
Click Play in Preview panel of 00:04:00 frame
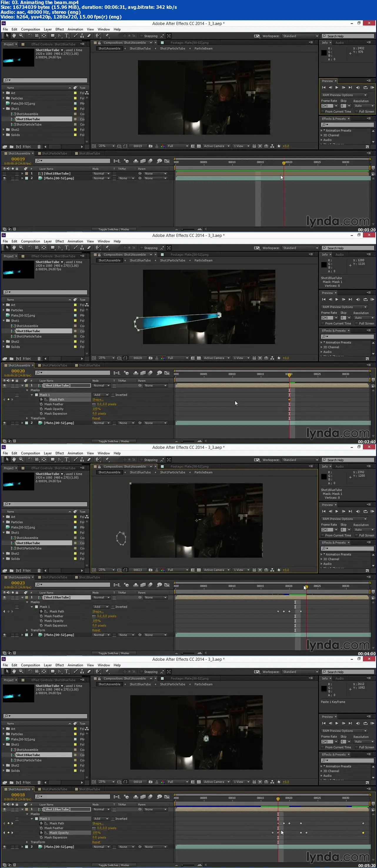[336, 511]
